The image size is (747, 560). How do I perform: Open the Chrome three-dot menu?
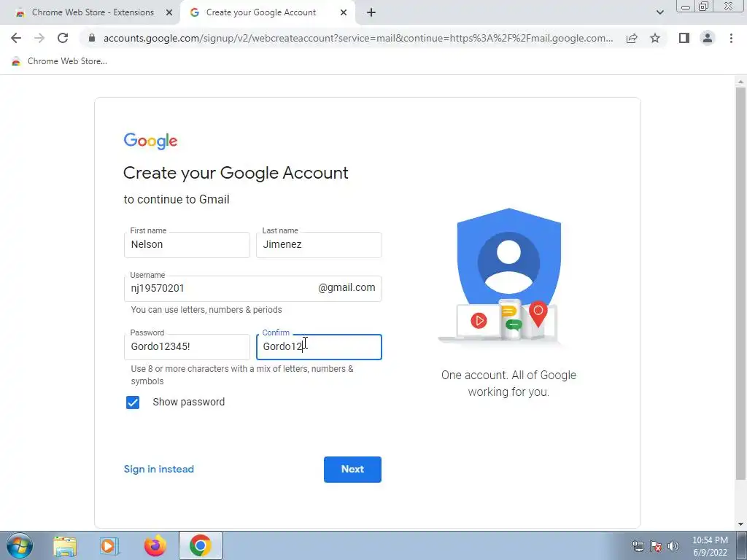tap(731, 38)
